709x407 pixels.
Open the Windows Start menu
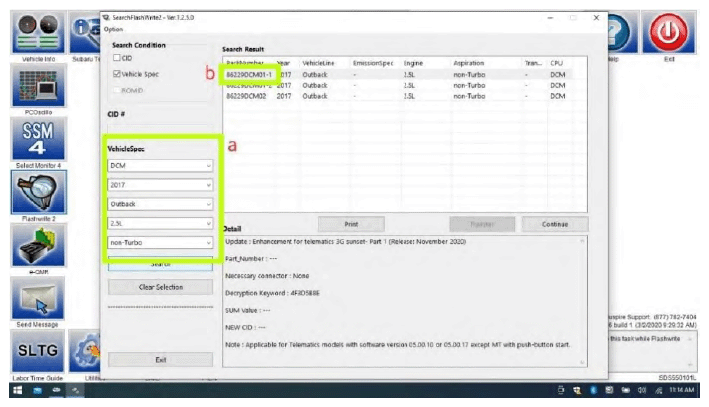click(x=17, y=390)
